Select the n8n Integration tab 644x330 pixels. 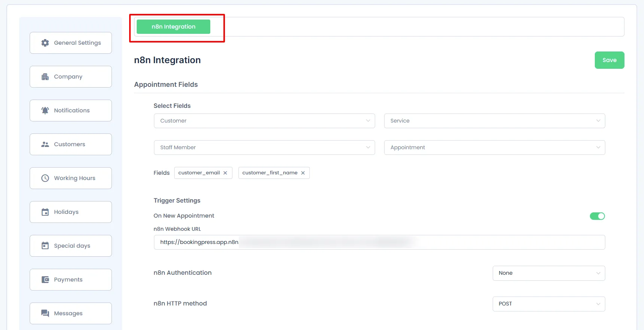[x=173, y=27]
